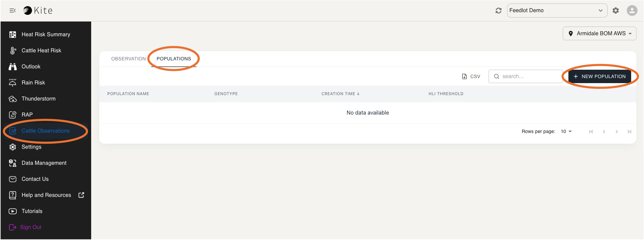Select the Populations tab
The image size is (644, 240).
click(x=174, y=59)
